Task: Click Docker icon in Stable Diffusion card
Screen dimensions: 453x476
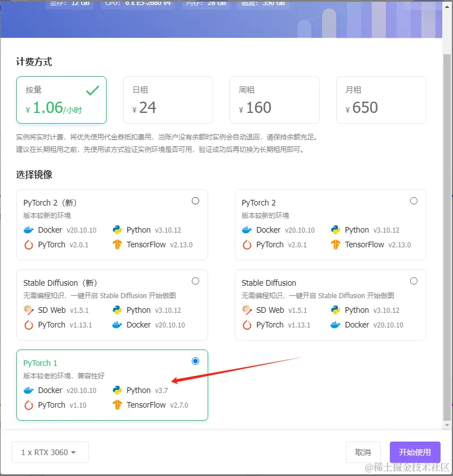Action: click(x=335, y=325)
